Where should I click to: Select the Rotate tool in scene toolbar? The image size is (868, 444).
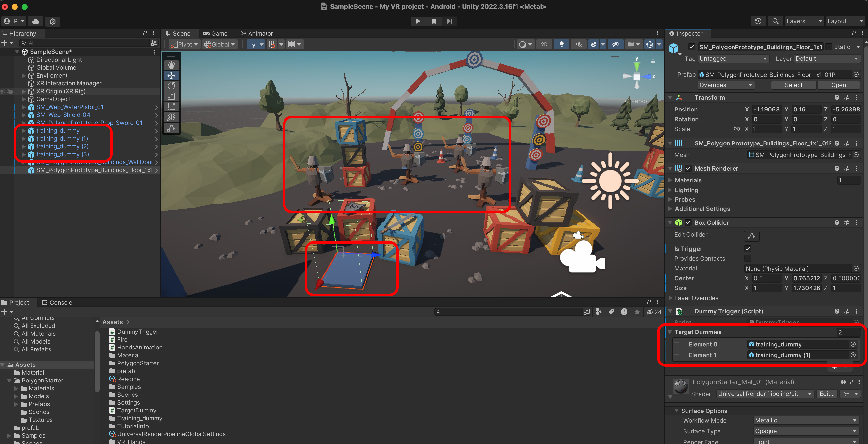171,86
